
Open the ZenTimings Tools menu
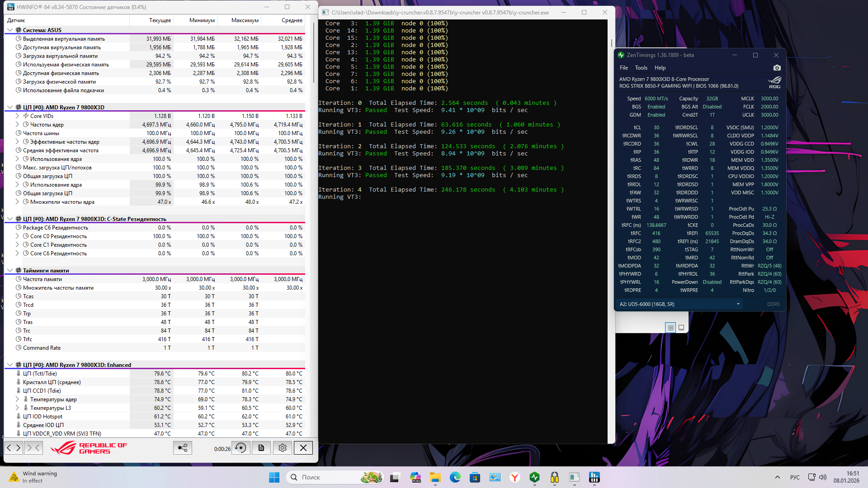641,68
